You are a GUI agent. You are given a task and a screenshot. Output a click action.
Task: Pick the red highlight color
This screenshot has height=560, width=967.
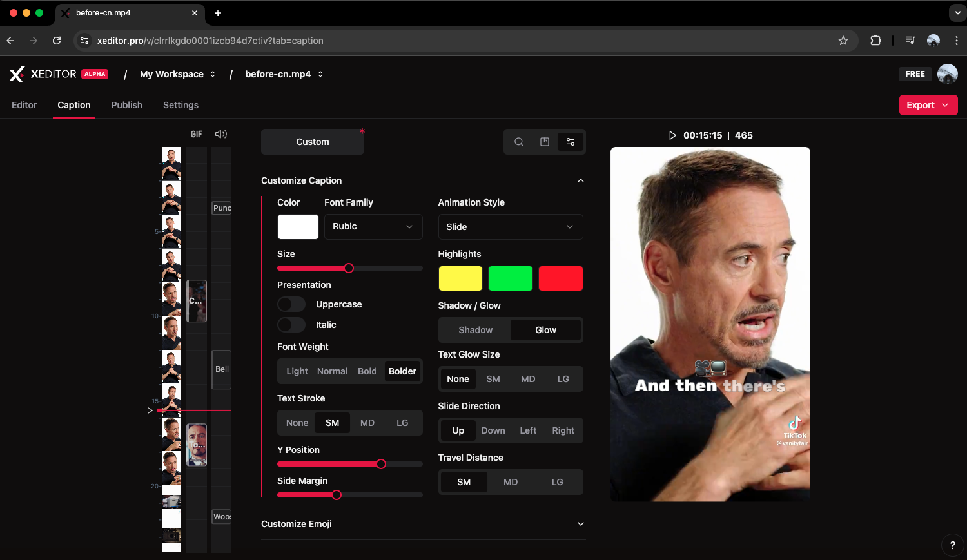(x=561, y=278)
